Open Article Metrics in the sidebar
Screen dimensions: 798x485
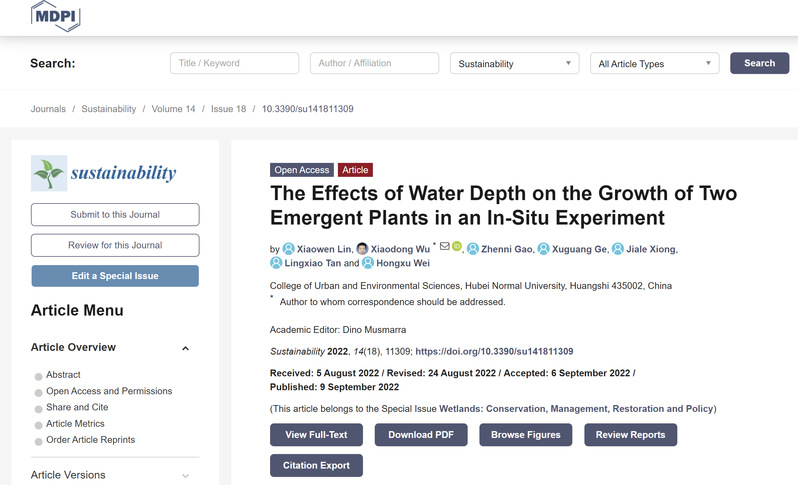click(x=75, y=423)
